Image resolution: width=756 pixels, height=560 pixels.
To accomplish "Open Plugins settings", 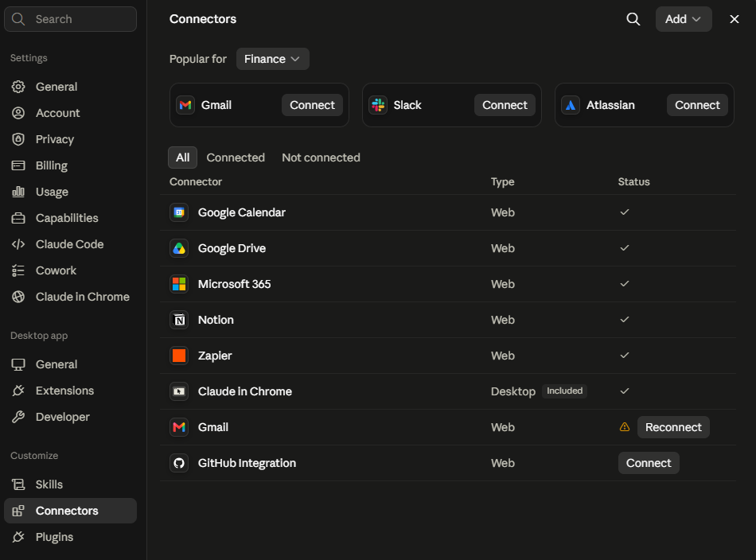I will (x=70, y=537).
